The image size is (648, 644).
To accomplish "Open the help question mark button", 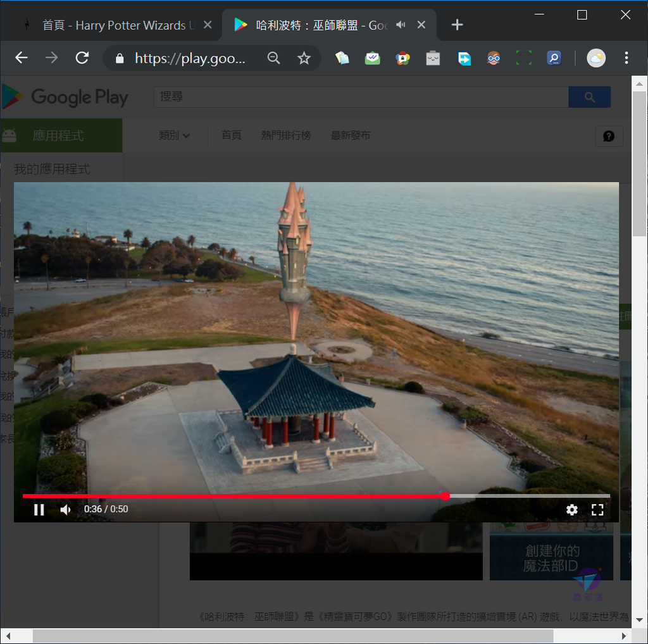I will 609,136.
